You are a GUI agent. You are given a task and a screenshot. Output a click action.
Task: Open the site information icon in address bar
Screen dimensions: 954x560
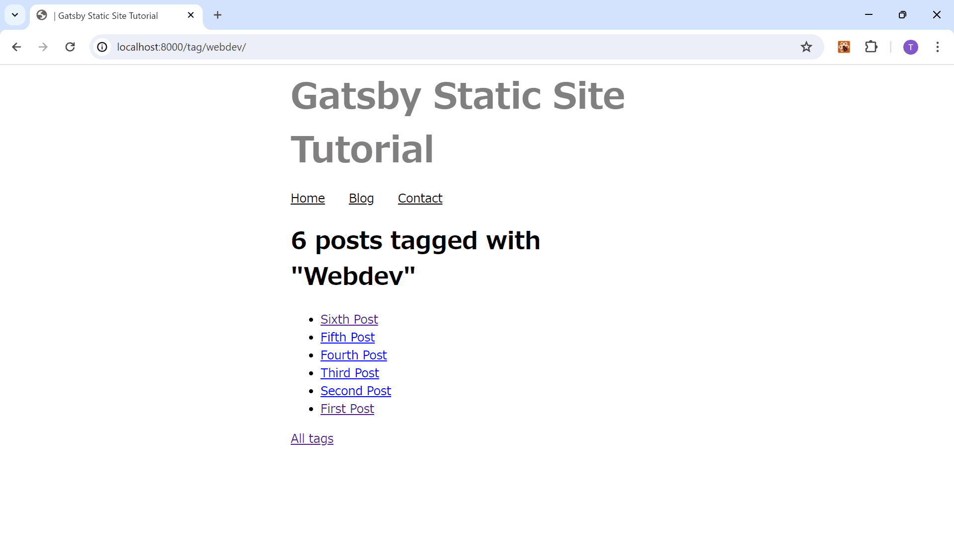coord(102,47)
